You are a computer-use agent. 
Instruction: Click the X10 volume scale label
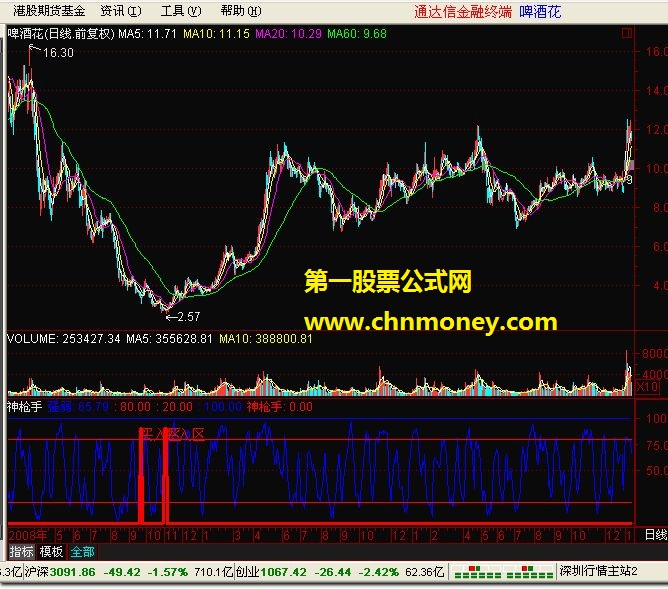coord(647,387)
